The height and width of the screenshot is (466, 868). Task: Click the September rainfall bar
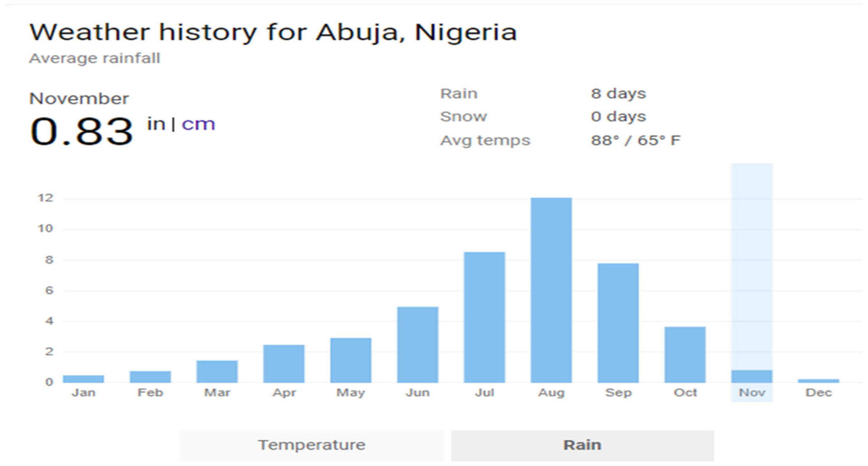618,323
